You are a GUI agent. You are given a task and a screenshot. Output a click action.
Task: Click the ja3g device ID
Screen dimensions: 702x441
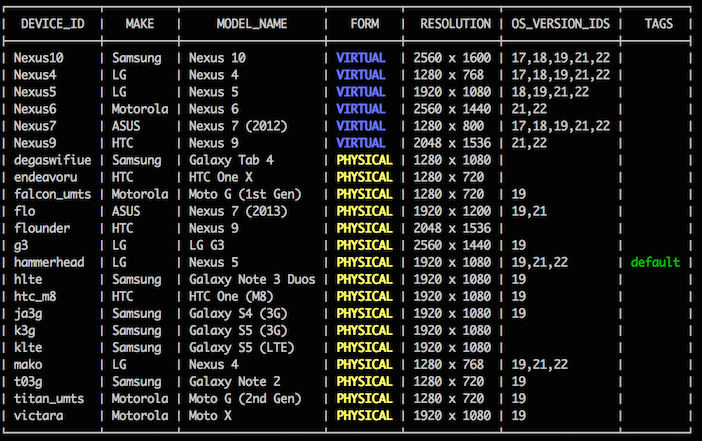(x=28, y=313)
